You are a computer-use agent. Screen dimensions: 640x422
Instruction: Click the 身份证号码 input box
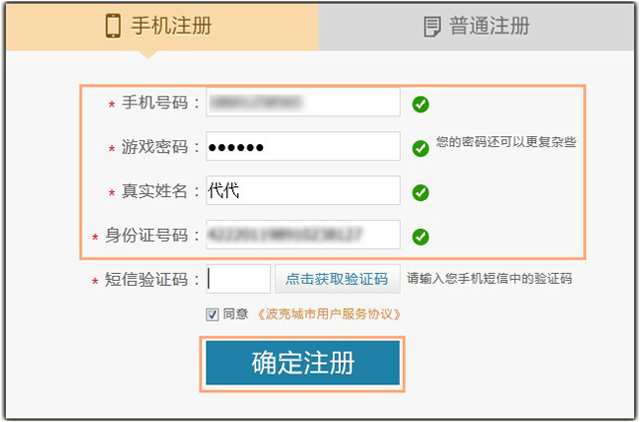pos(302,235)
